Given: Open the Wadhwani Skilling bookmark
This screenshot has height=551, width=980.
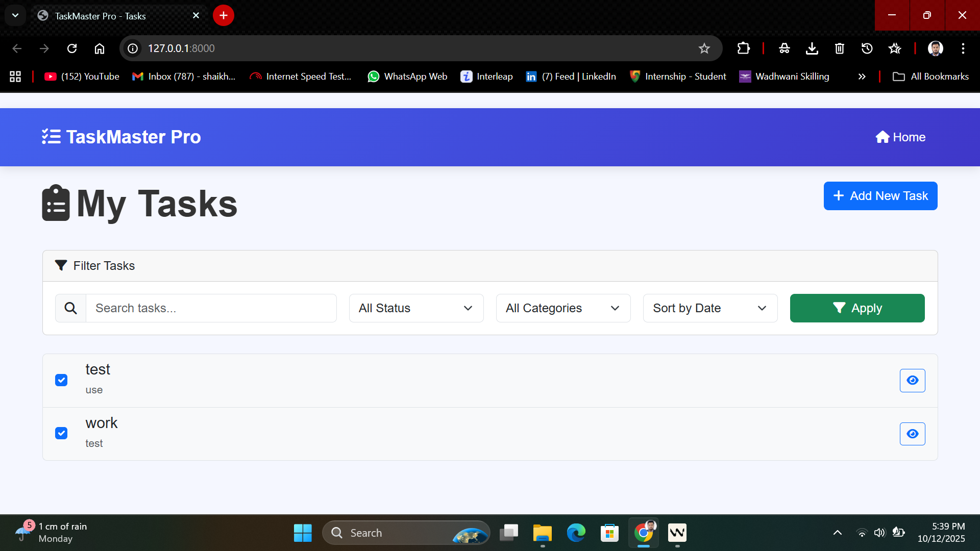Looking at the screenshot, I should pos(784,77).
